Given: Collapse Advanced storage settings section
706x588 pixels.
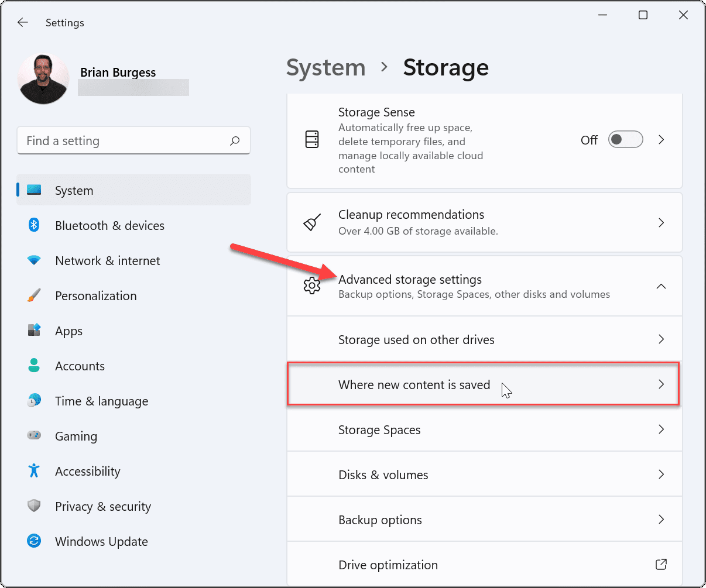Looking at the screenshot, I should 661,286.
